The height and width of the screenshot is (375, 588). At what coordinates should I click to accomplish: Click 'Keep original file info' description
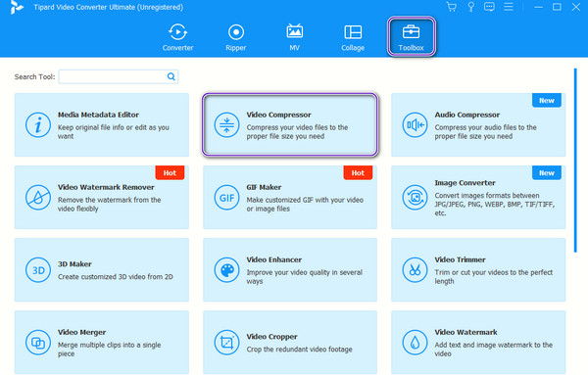coord(114,132)
